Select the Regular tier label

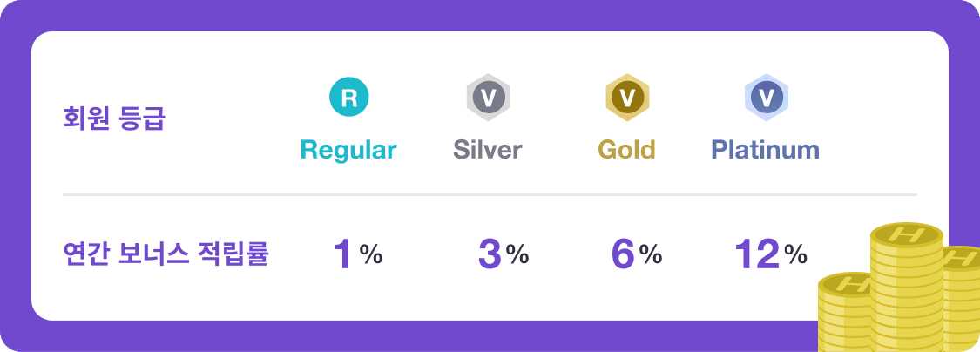(x=348, y=150)
